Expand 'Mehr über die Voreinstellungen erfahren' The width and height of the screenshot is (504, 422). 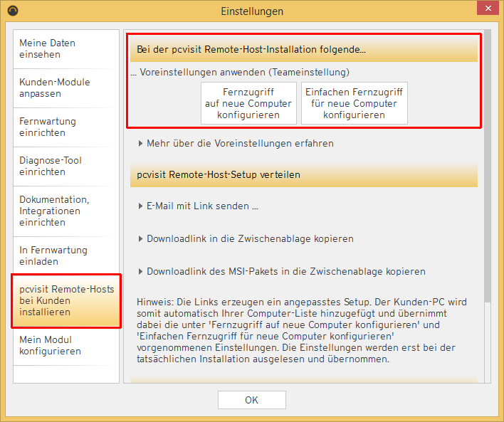(x=240, y=143)
